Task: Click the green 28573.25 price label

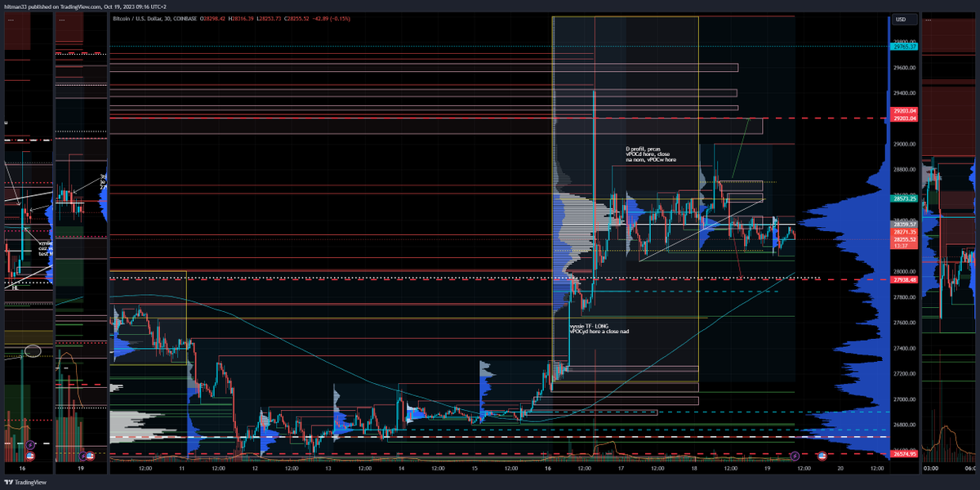Action: [x=905, y=198]
